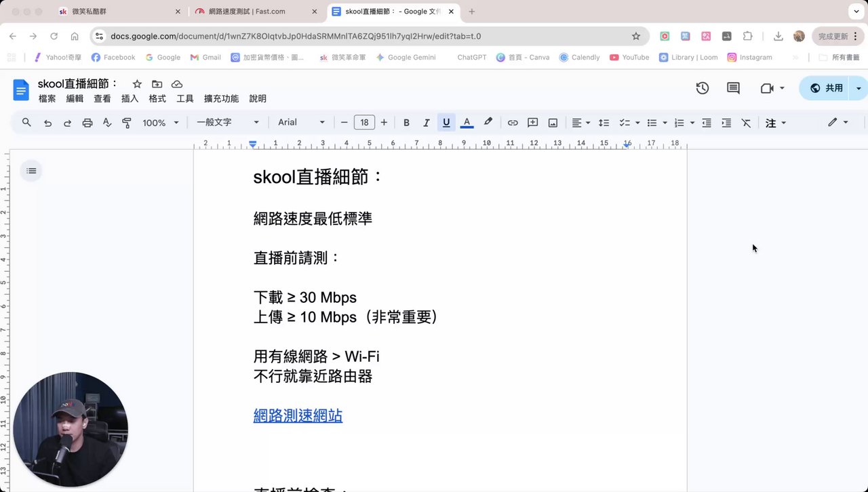
Task: Open the print dialog from the toolbar
Action: point(87,123)
